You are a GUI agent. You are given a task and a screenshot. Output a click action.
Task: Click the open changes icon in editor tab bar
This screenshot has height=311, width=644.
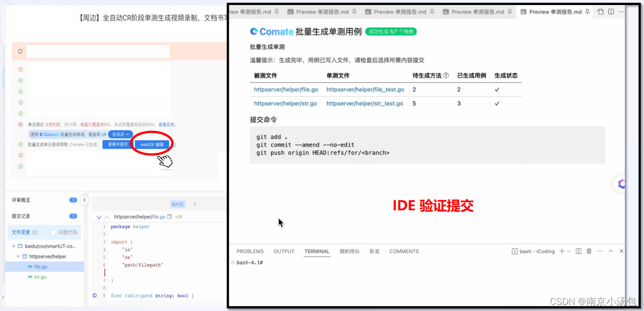pos(600,12)
